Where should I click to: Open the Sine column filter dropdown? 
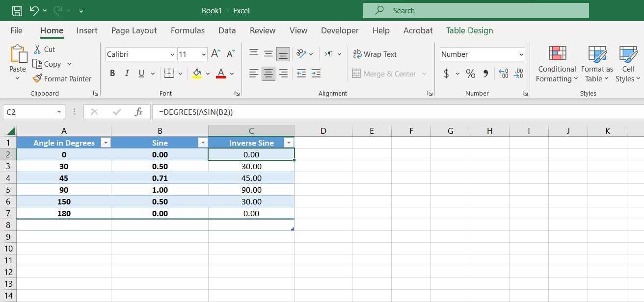click(203, 143)
